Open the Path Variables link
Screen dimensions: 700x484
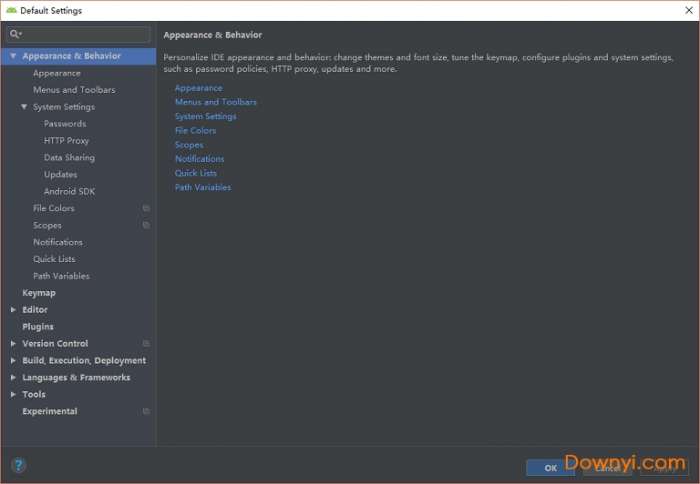point(203,188)
